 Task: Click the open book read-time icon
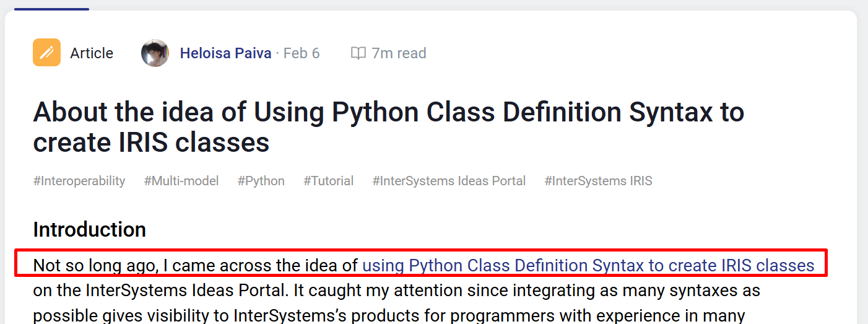tap(358, 53)
